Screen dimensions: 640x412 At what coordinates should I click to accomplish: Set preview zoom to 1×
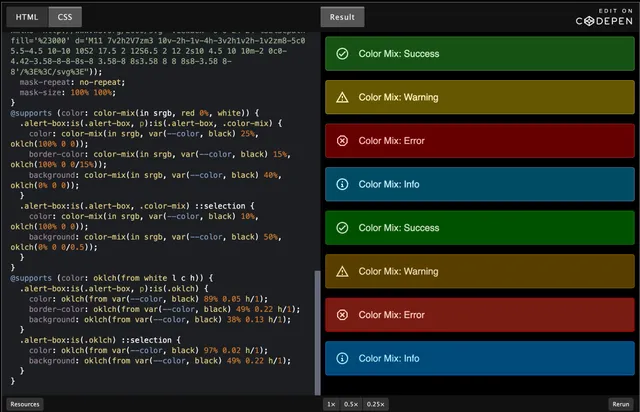coord(331,404)
